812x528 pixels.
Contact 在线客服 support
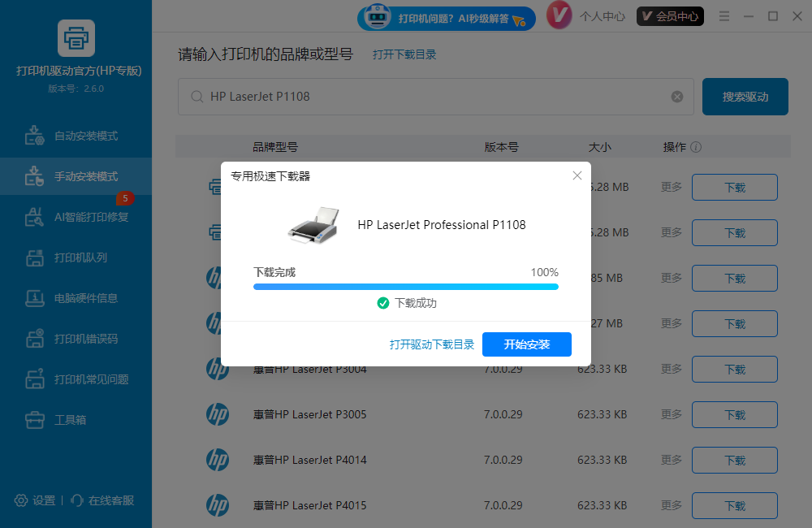click(103, 500)
